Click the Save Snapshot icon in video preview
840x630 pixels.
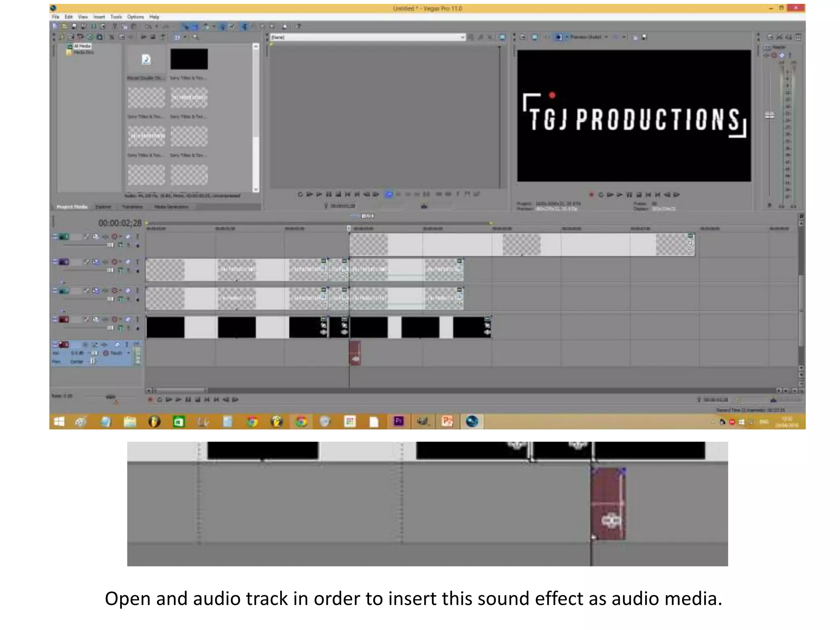pos(644,37)
